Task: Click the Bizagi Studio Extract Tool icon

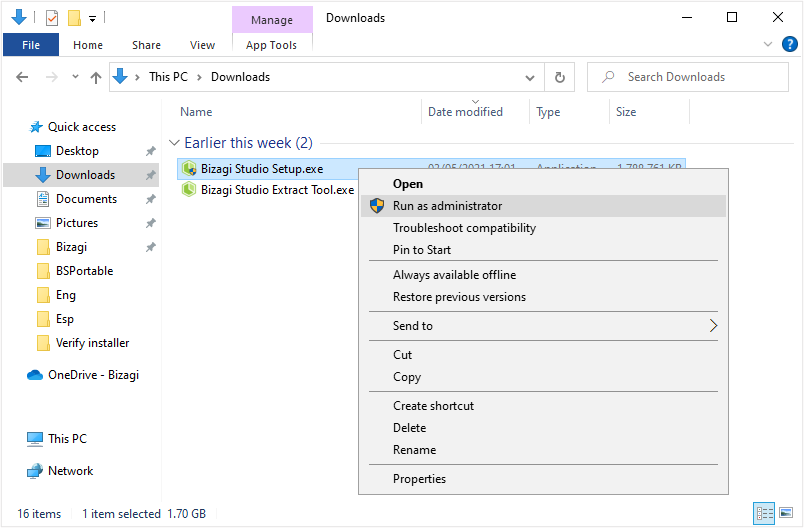Action: pos(189,190)
